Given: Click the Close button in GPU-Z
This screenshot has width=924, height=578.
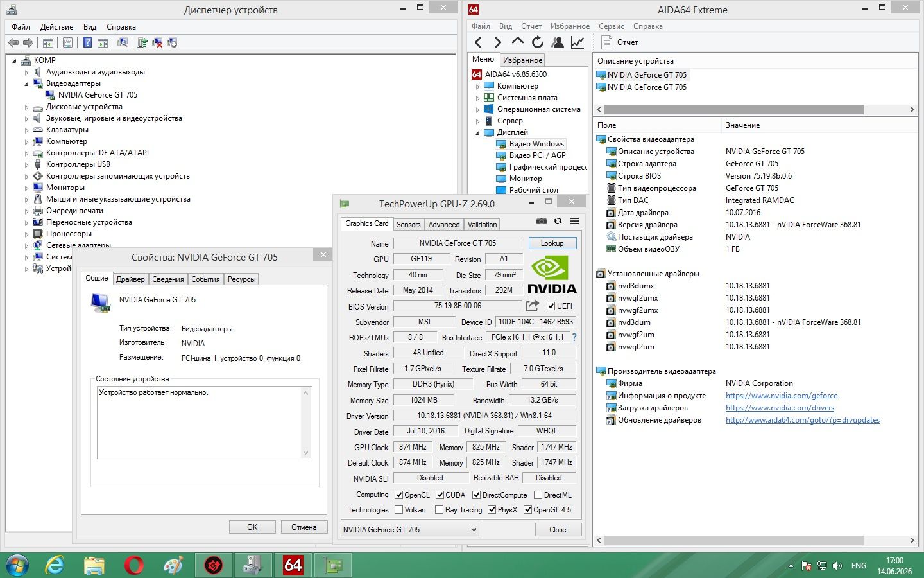Looking at the screenshot, I should [x=558, y=530].
